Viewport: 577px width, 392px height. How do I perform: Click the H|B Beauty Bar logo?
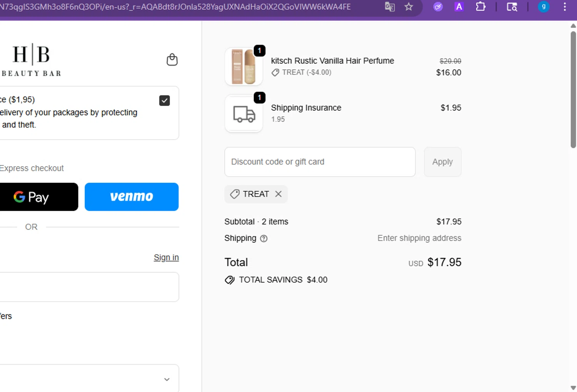coord(31,60)
